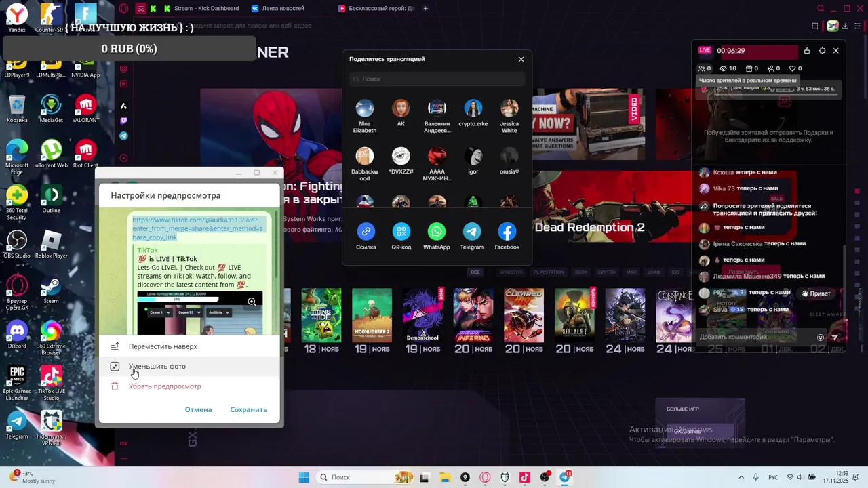Open OBS Studio desktop icon

[17, 244]
